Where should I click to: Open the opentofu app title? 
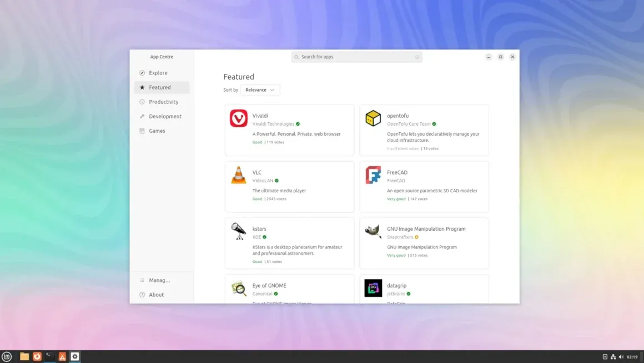[398, 116]
